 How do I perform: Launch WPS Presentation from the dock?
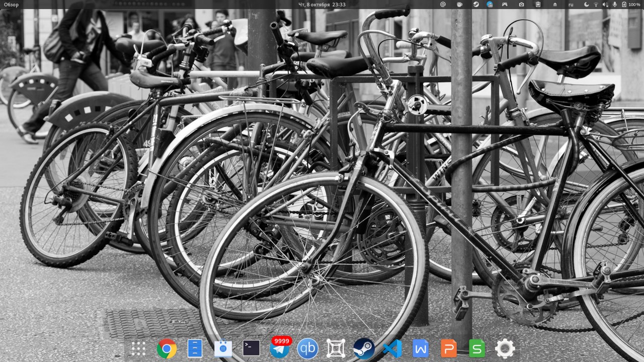(449, 348)
